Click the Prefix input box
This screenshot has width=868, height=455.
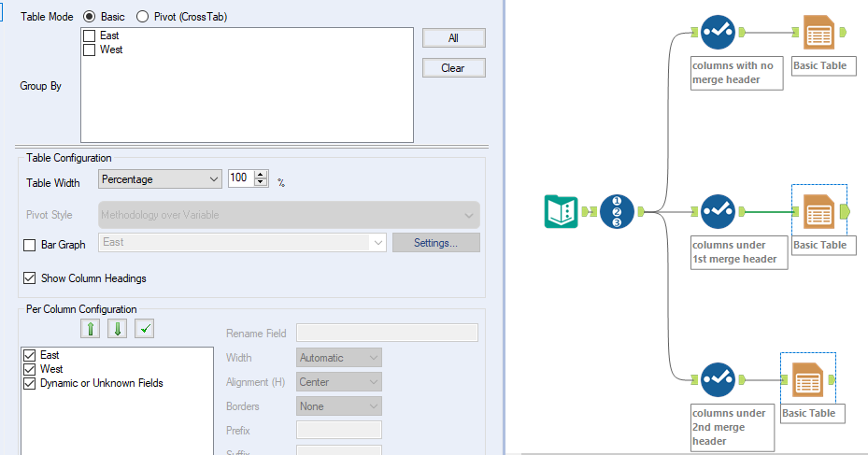click(339, 430)
